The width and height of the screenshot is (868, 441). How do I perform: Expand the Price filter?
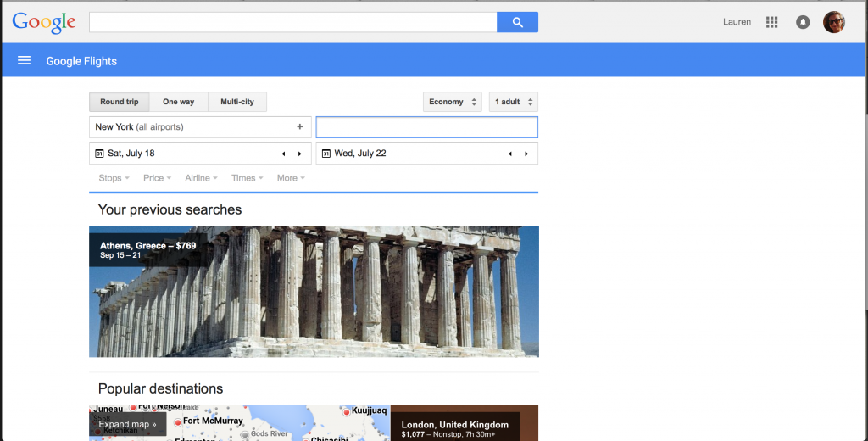[157, 178]
